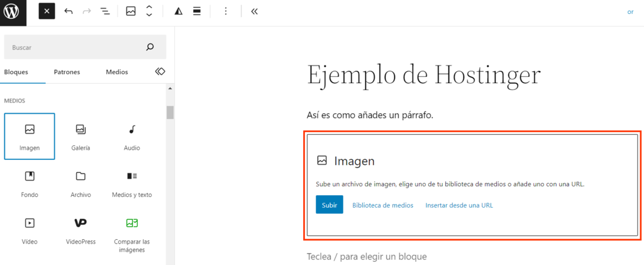The width and height of the screenshot is (644, 265).
Task: Open the block options menu
Action: click(226, 11)
